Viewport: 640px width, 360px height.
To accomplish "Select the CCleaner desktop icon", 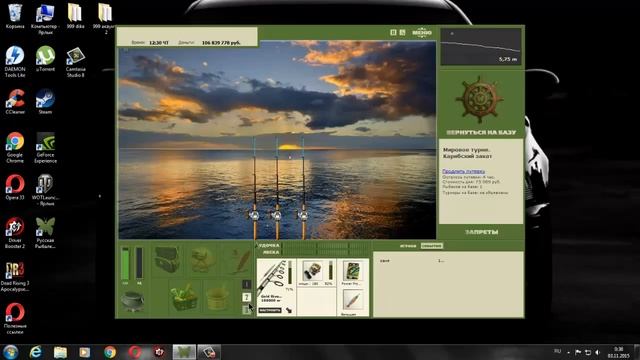I will pyautogui.click(x=15, y=102).
